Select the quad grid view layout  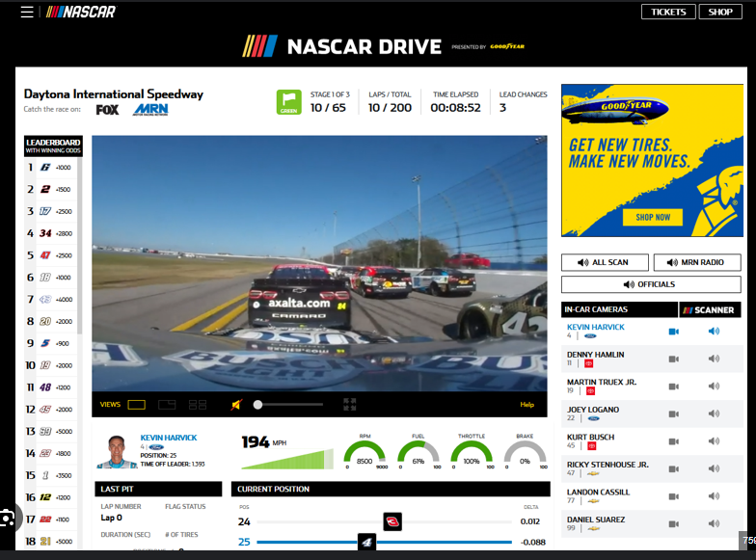point(197,405)
